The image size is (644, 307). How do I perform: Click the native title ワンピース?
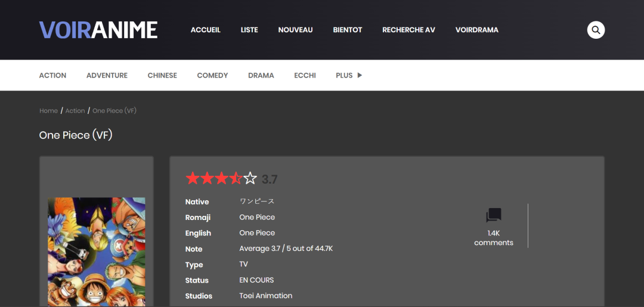click(x=256, y=201)
